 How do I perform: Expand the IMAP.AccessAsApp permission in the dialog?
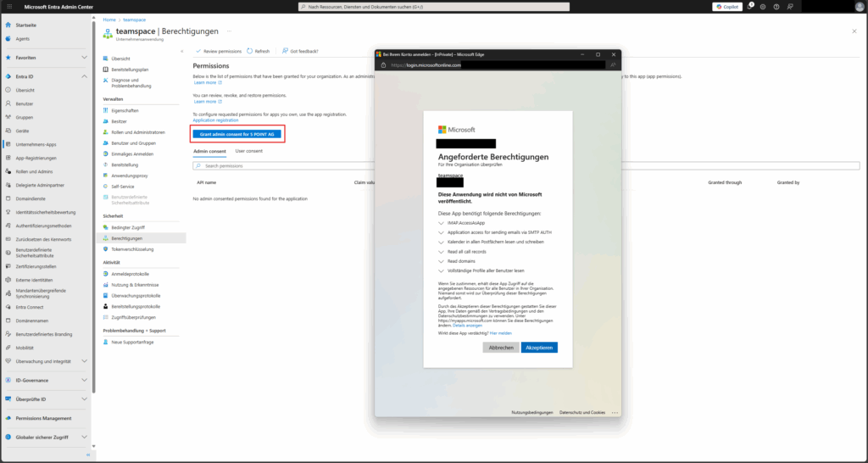pos(441,223)
